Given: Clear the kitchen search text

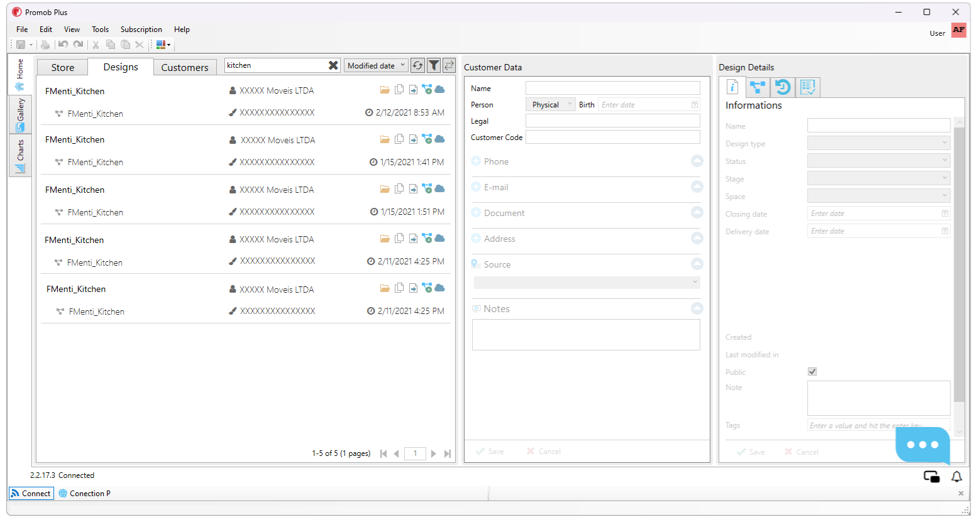Looking at the screenshot, I should click(x=333, y=65).
